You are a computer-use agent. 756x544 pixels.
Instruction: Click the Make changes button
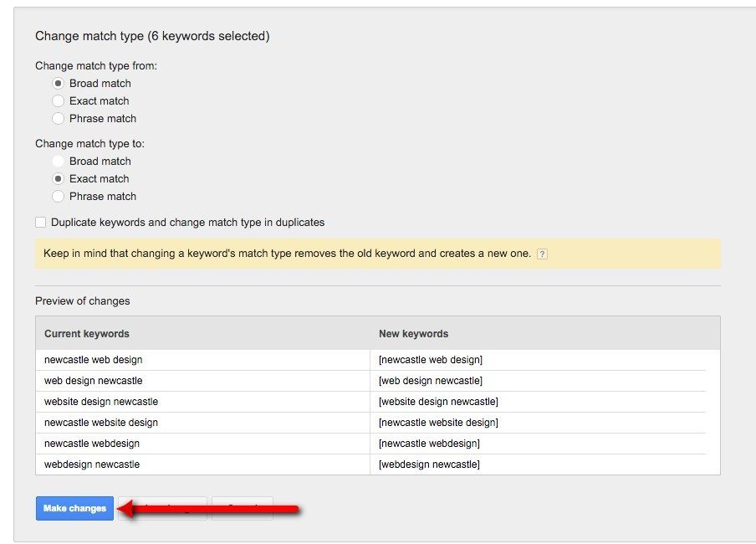74,507
